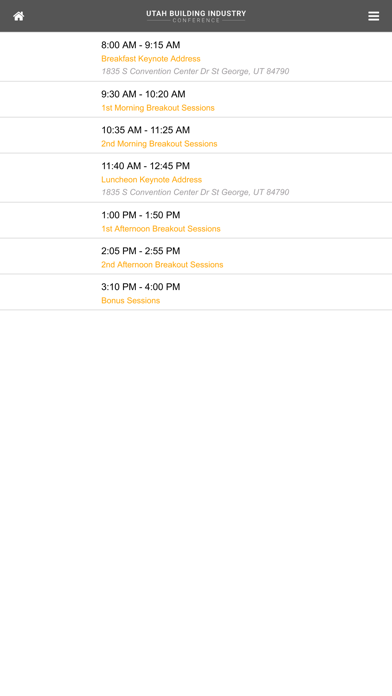Click the Utah Building Industry Conference logo
Viewport: 392px width, 696px height.
196,16
